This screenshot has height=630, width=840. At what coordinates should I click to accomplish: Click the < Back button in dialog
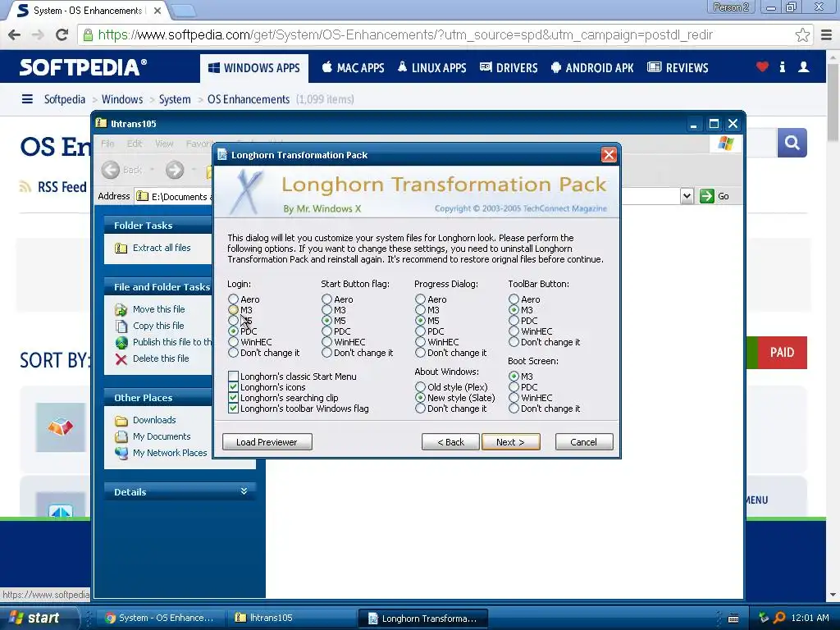(x=450, y=442)
